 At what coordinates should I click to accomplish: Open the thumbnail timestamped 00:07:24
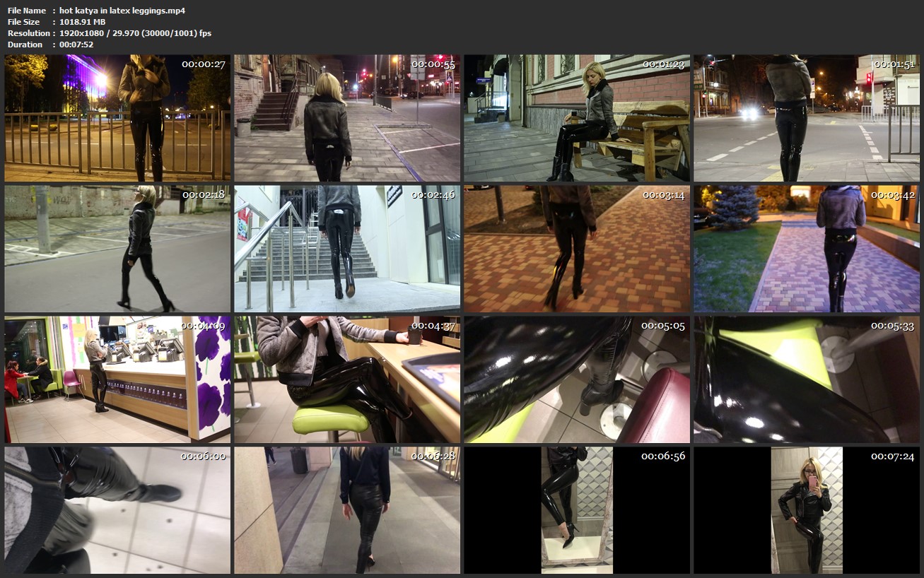[x=807, y=510]
